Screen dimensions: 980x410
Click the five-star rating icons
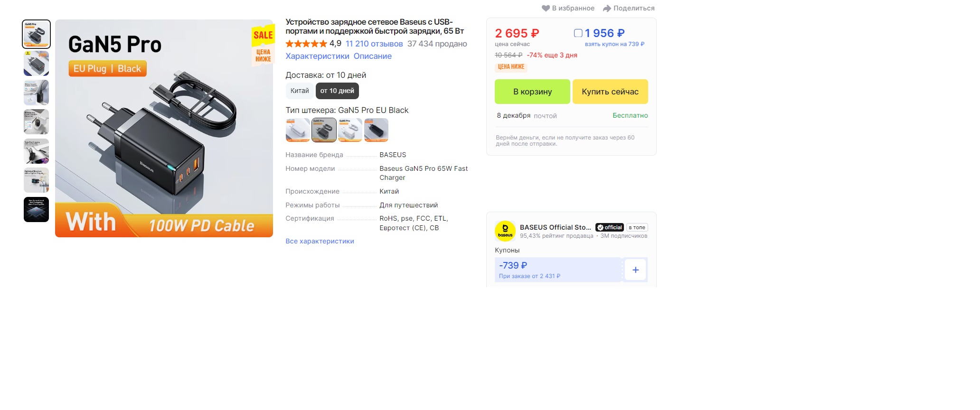[306, 44]
